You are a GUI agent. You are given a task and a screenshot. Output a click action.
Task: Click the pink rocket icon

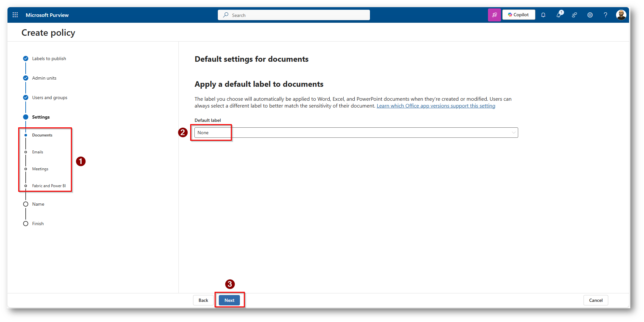click(494, 15)
